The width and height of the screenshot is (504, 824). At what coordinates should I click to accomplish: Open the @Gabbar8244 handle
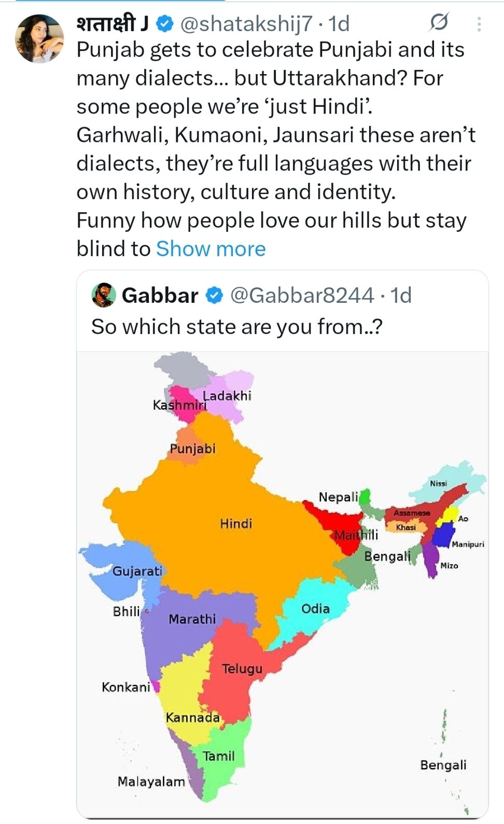tap(301, 296)
